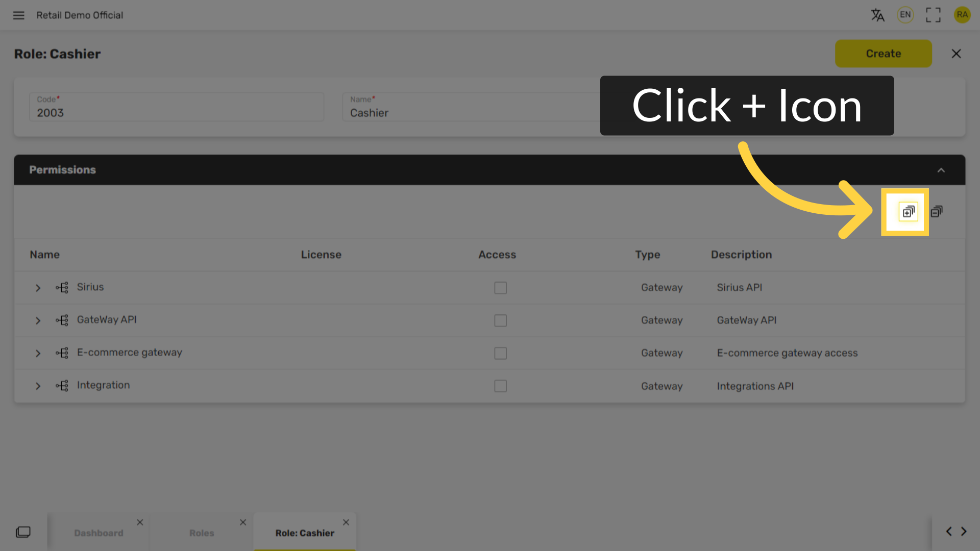Toggle fullscreen mode icon

pyautogui.click(x=933, y=15)
